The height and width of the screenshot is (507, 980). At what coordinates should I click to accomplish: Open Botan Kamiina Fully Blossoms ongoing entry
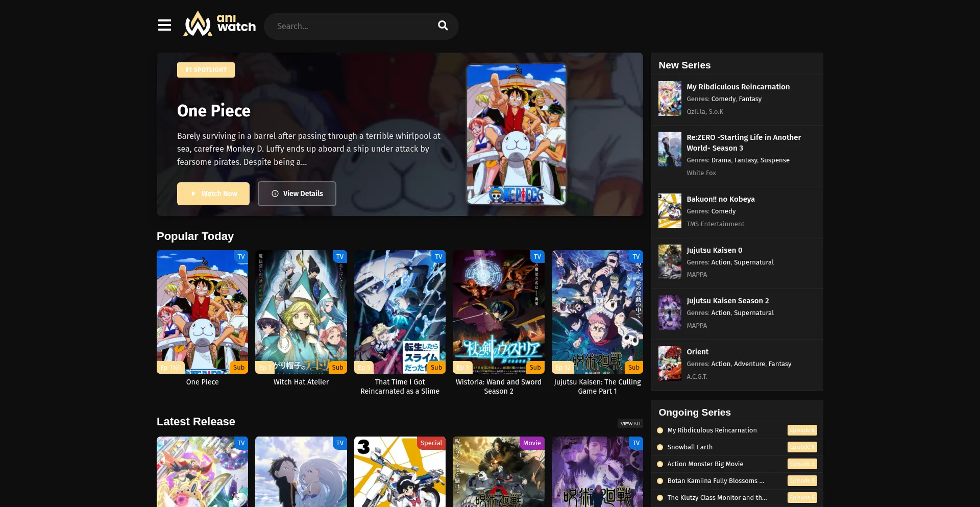point(716,481)
